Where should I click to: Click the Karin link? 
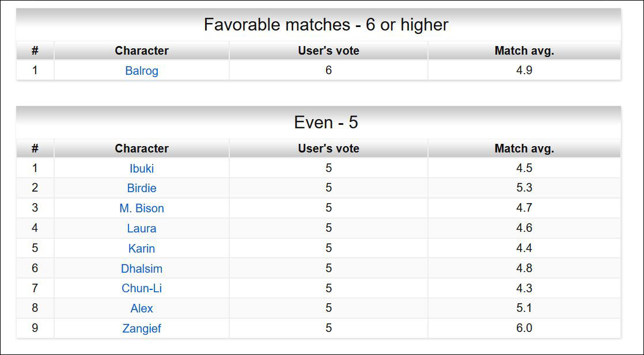point(141,249)
